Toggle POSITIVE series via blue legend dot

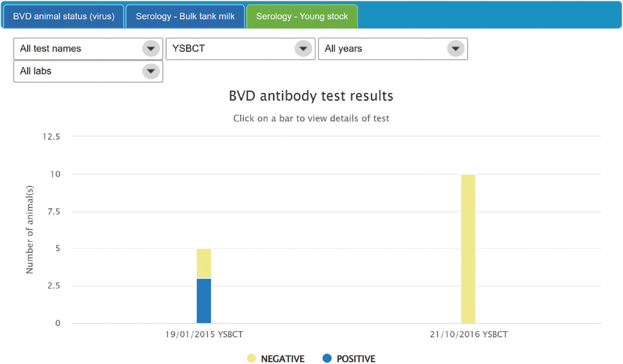pyautogui.click(x=327, y=358)
